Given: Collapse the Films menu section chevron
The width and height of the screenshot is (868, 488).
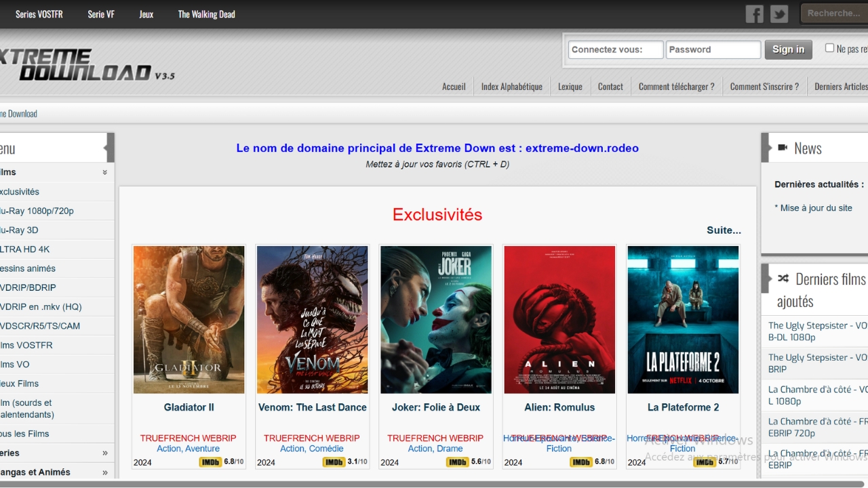Looking at the screenshot, I should click(x=104, y=173).
